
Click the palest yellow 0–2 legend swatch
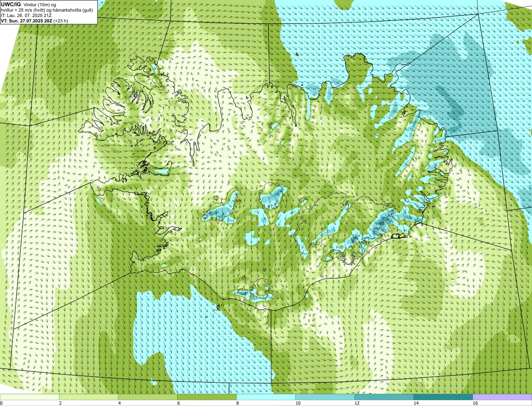coord(30,397)
